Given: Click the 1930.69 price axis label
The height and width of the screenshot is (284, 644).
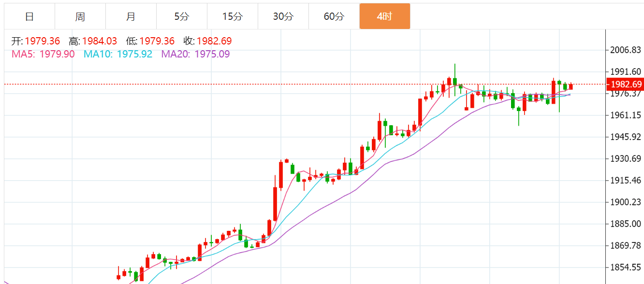Looking at the screenshot, I should tap(626, 159).
